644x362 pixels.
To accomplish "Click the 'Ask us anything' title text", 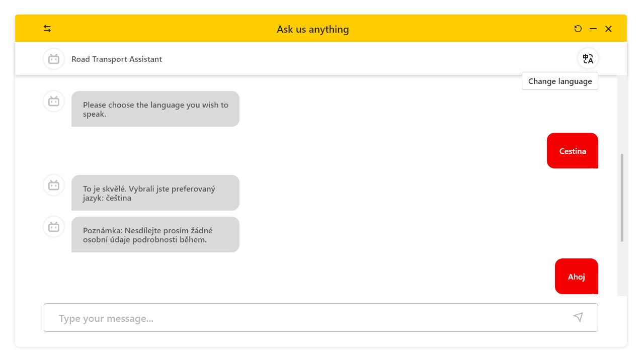I will tap(313, 29).
